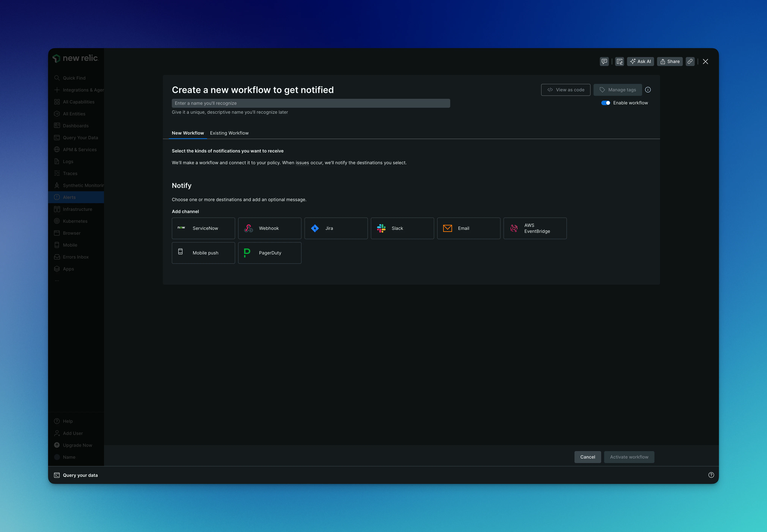The image size is (767, 532).
Task: Add ServiceNow channel
Action: coord(203,228)
